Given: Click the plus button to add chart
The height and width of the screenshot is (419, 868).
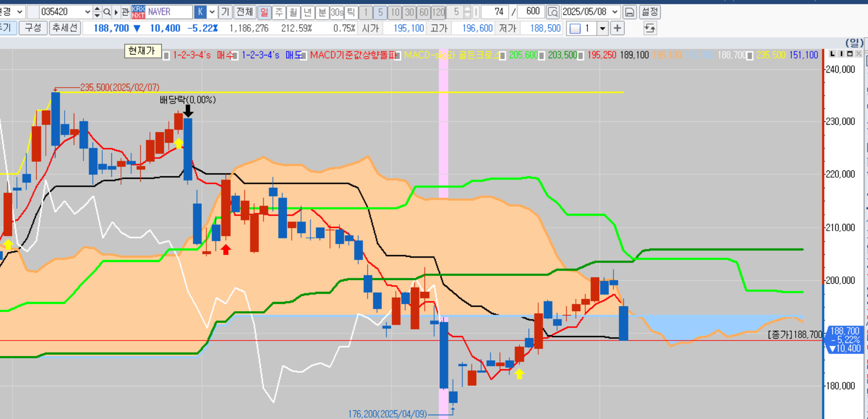Looking at the screenshot, I should tap(617, 28).
